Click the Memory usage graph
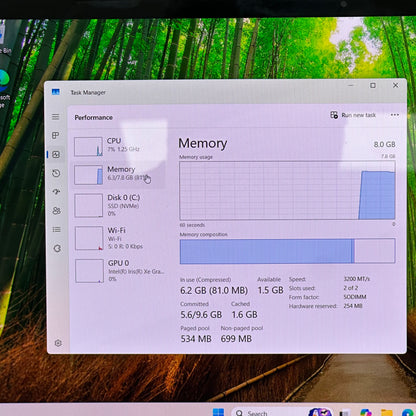The image size is (416, 416). pos(287,190)
